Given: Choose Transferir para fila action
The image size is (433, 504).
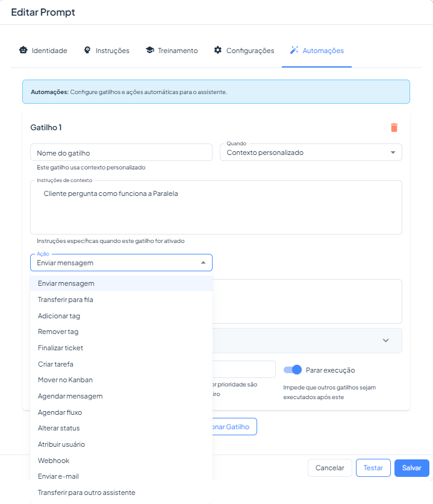Looking at the screenshot, I should point(121,300).
